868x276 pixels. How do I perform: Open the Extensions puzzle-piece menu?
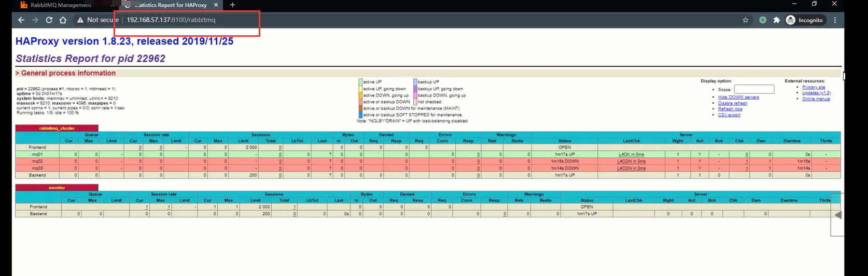coord(776,20)
